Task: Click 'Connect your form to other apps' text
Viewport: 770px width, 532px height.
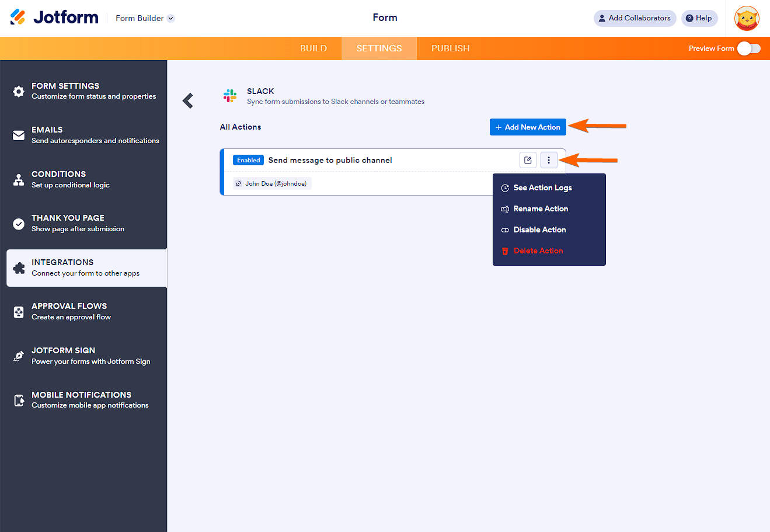Action: point(86,273)
